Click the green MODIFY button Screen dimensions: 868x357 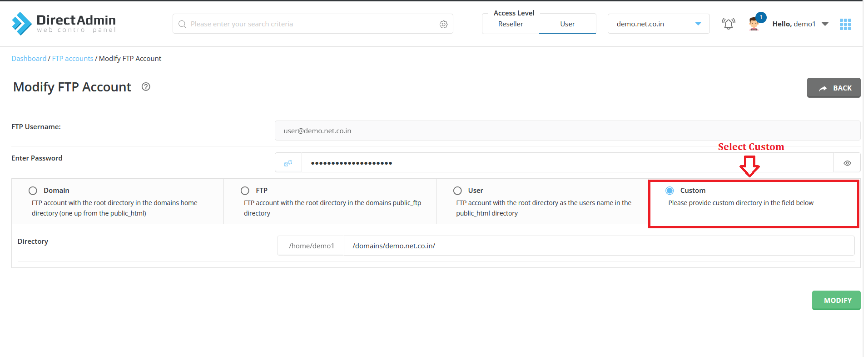point(836,300)
